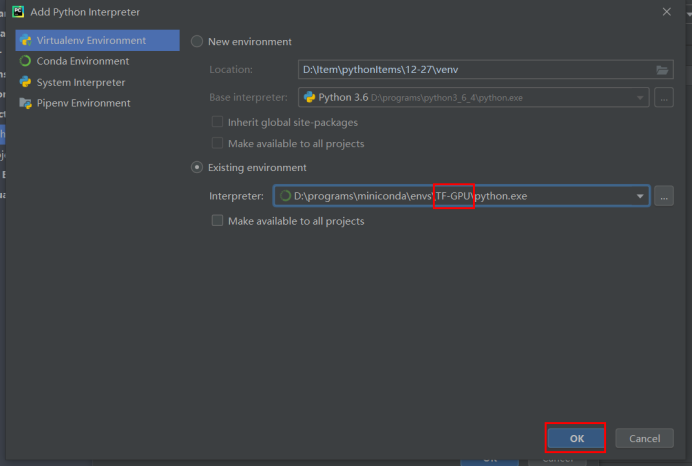Image resolution: width=692 pixels, height=467 pixels.
Task: Click the ellipsis button beside Interpreter field
Action: click(x=664, y=196)
